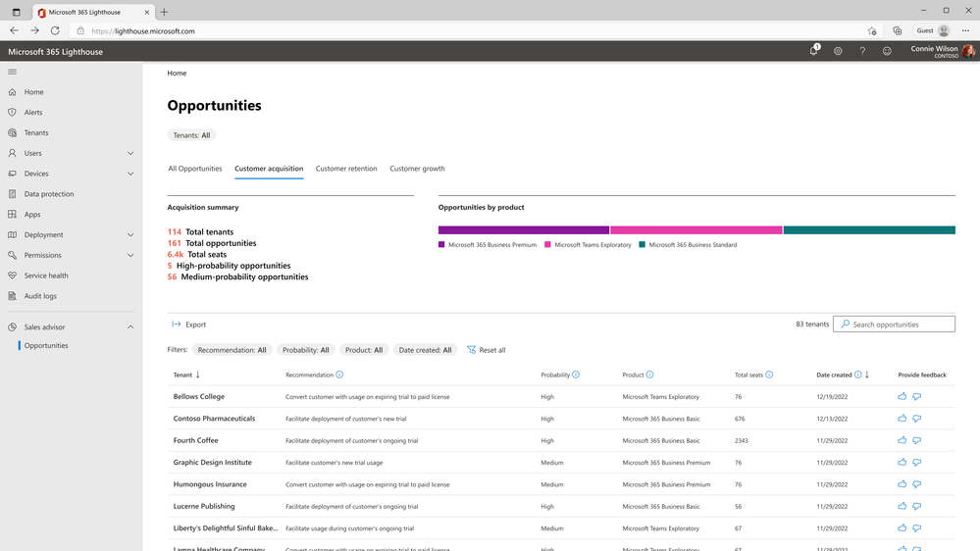
Task: Click comment icon for Graphic Design Institute
Action: click(917, 463)
